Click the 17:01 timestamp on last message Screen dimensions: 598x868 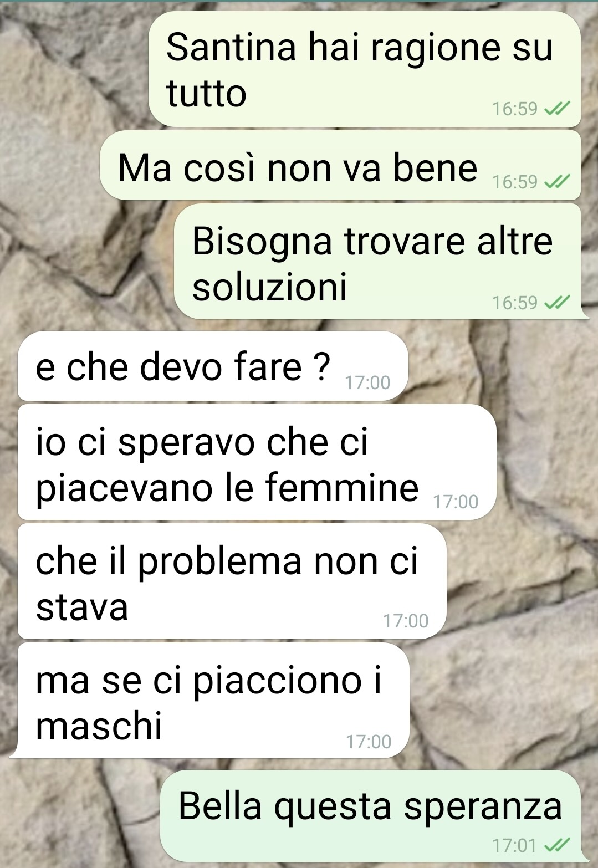coord(515,845)
